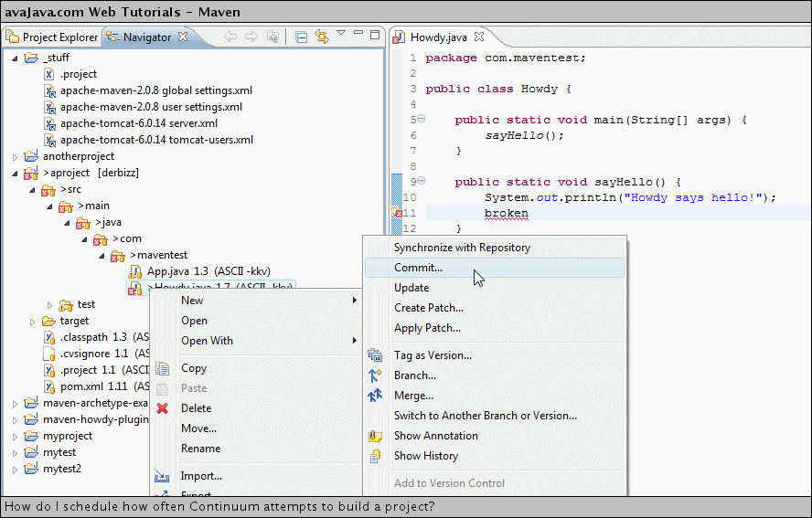Select apache-maven-2.0.8 user settings.xml
812x518 pixels.
pos(151,107)
